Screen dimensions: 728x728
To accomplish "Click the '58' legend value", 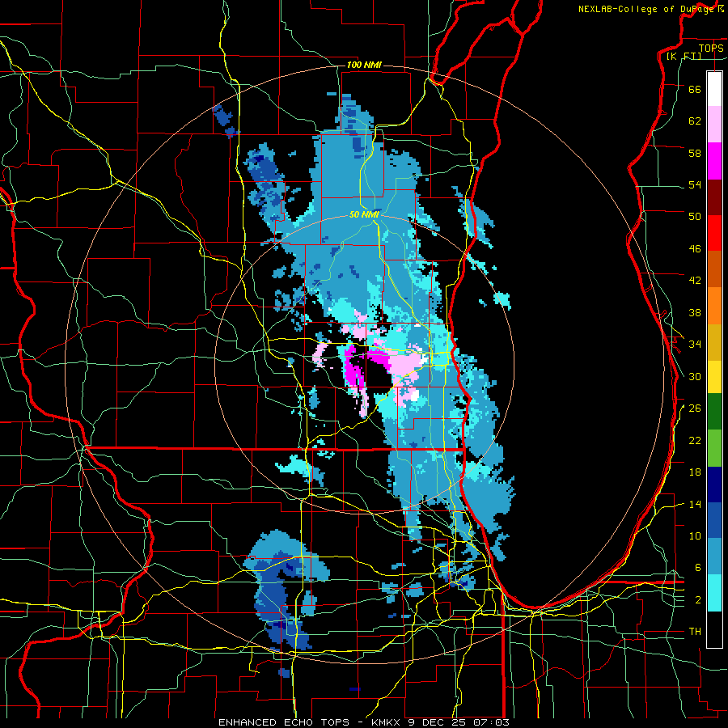I will pos(695,153).
